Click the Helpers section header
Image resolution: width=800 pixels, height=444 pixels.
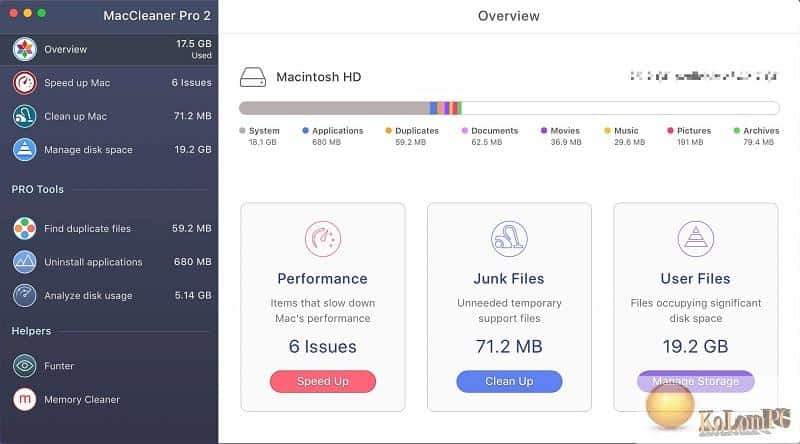pyautogui.click(x=32, y=331)
